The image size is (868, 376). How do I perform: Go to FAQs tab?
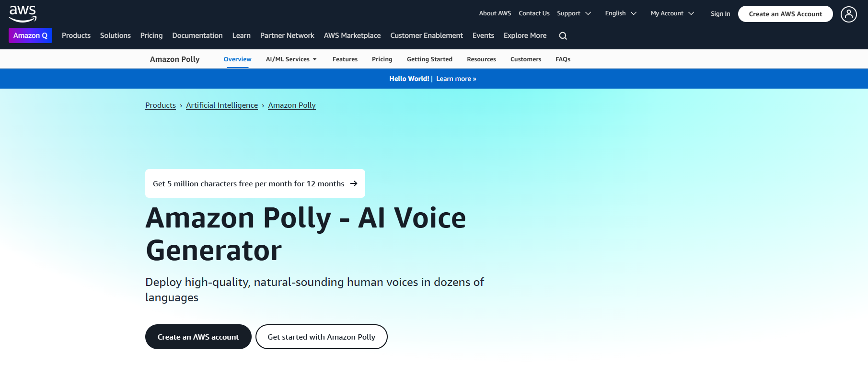pyautogui.click(x=563, y=59)
